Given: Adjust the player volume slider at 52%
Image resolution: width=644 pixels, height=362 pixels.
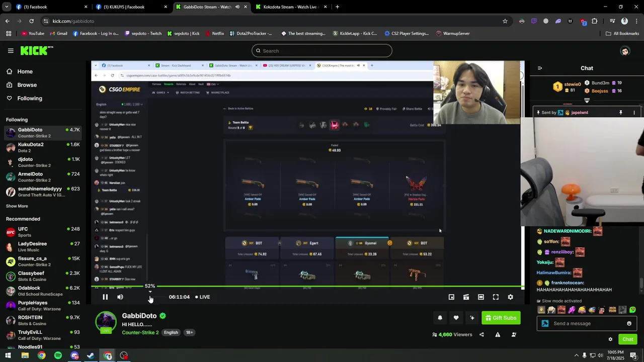Looking at the screenshot, I should [150, 297].
